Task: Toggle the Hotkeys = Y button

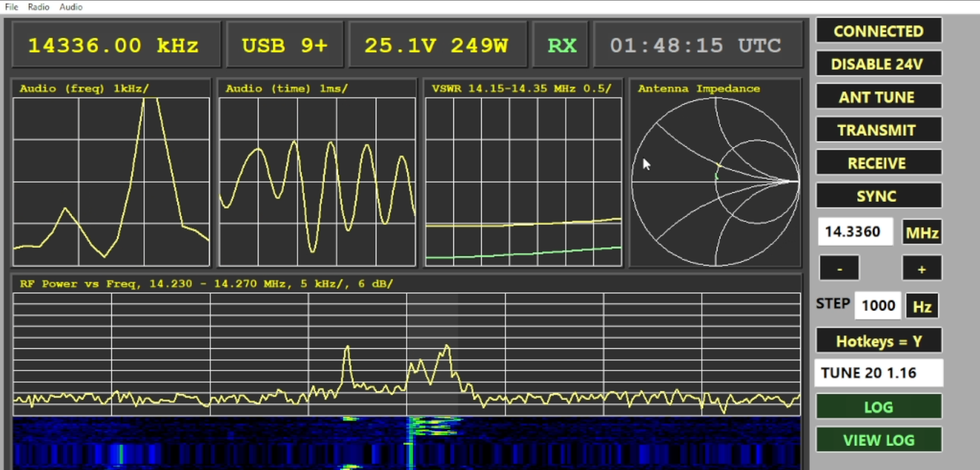Action: (878, 341)
